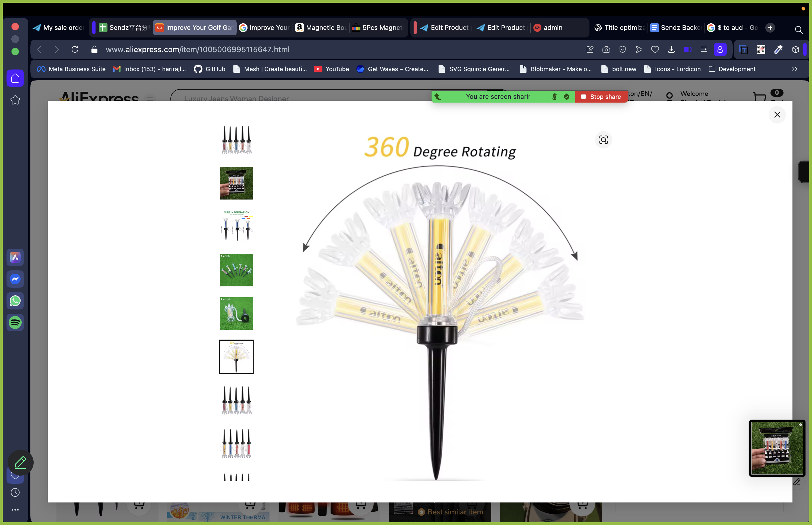Viewport: 812px width, 525px height.
Task: Click the heart bookmark icon in address bar
Action: click(655, 49)
